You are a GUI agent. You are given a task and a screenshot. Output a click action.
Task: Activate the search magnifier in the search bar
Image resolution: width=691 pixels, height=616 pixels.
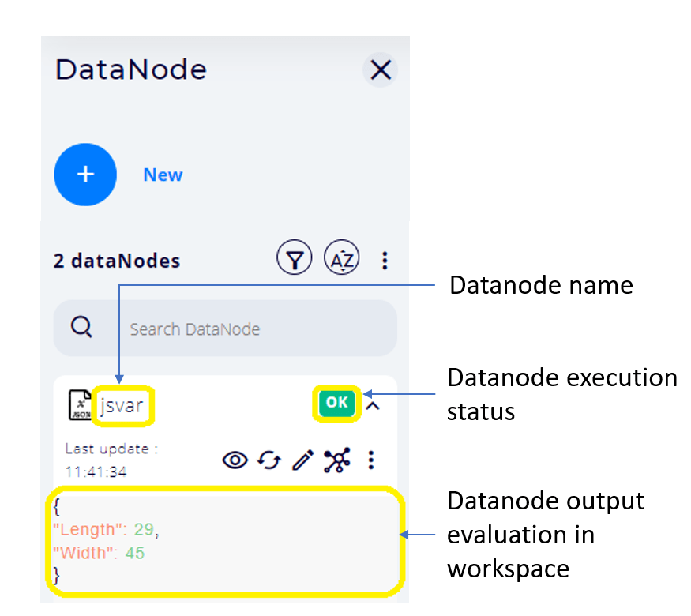tap(81, 328)
